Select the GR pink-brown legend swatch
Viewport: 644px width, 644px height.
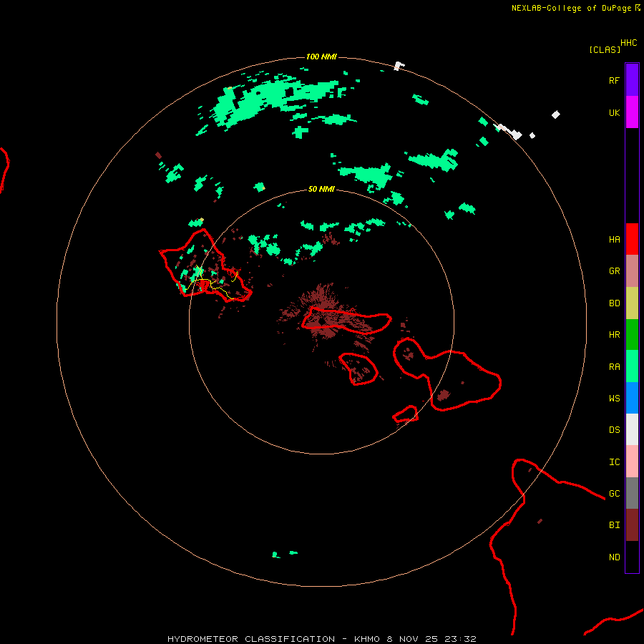(x=632, y=271)
